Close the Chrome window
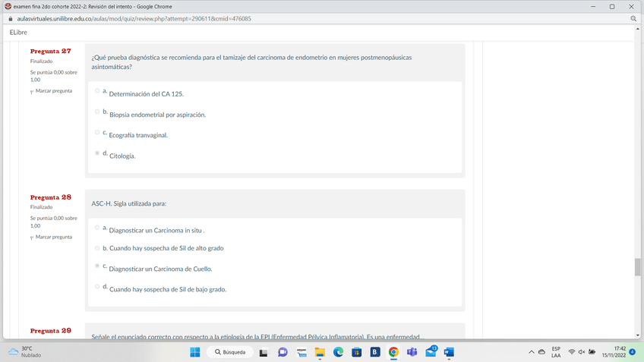Image resolution: width=644 pixels, height=362 pixels. coord(631,7)
